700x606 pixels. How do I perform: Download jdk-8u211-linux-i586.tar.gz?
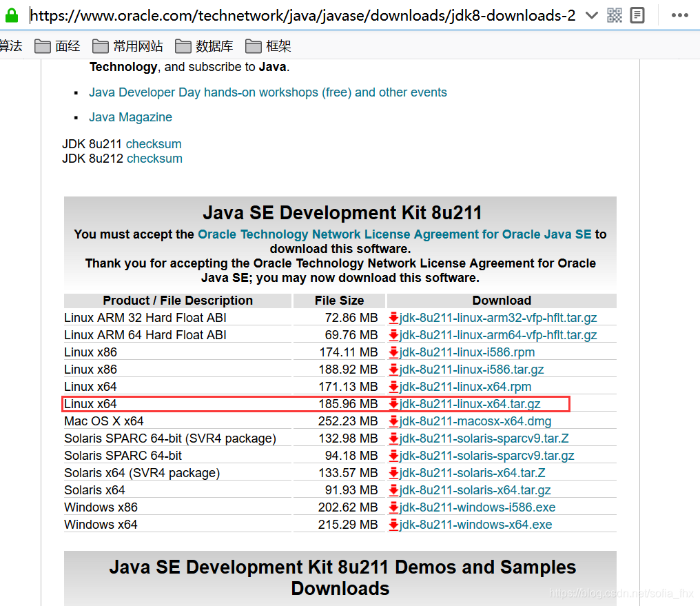click(x=471, y=370)
